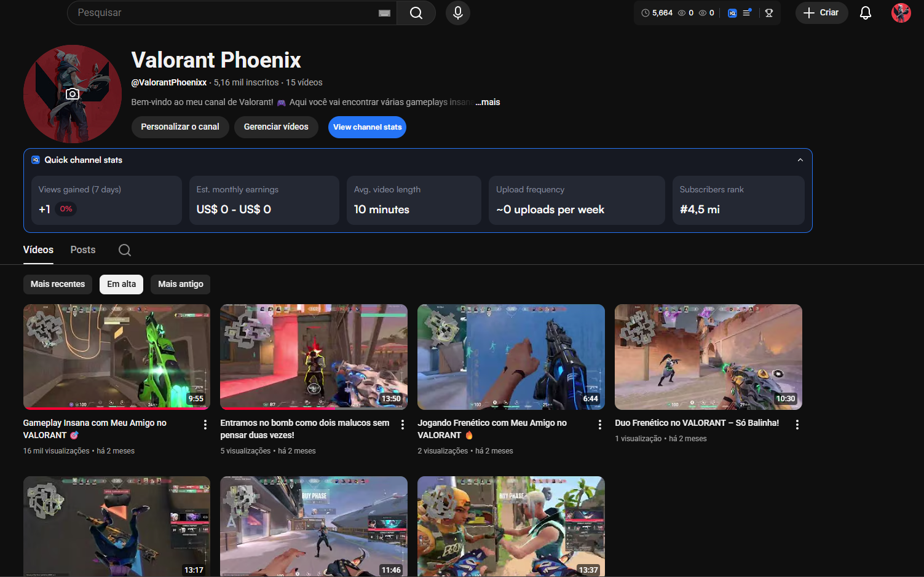The width and height of the screenshot is (924, 577).
Task: Switch to the Posts tab
Action: point(83,250)
